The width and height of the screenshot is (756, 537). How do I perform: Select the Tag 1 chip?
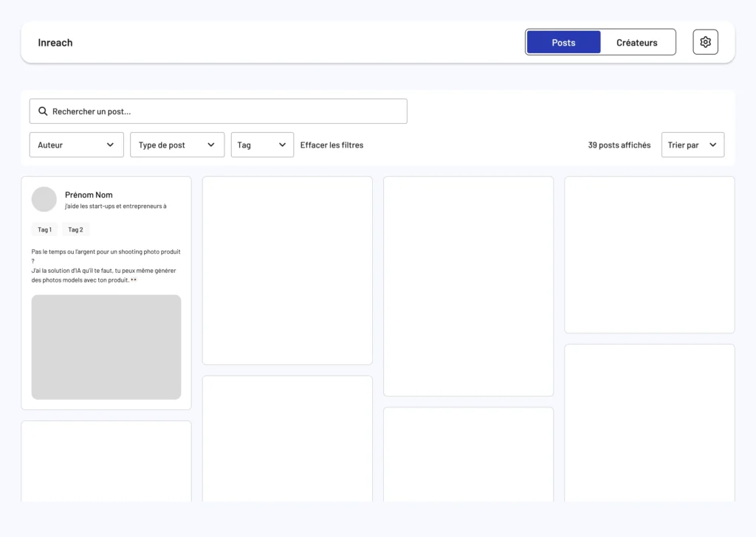click(x=44, y=229)
